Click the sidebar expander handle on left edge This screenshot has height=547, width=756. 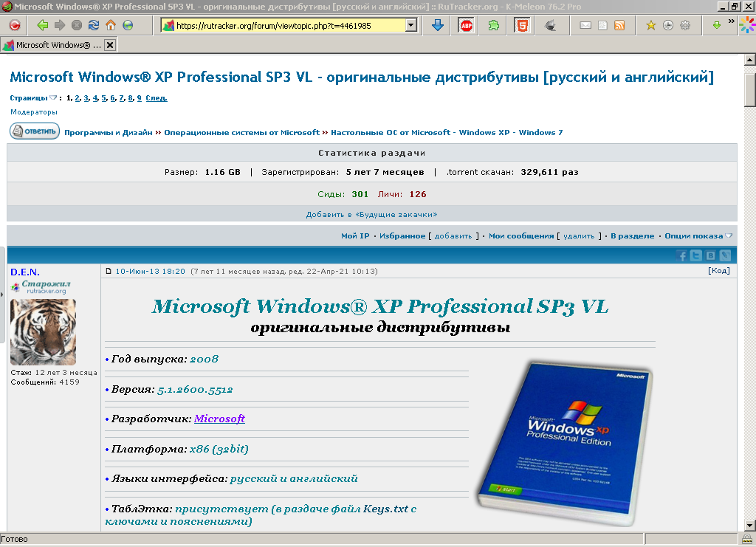point(2,294)
